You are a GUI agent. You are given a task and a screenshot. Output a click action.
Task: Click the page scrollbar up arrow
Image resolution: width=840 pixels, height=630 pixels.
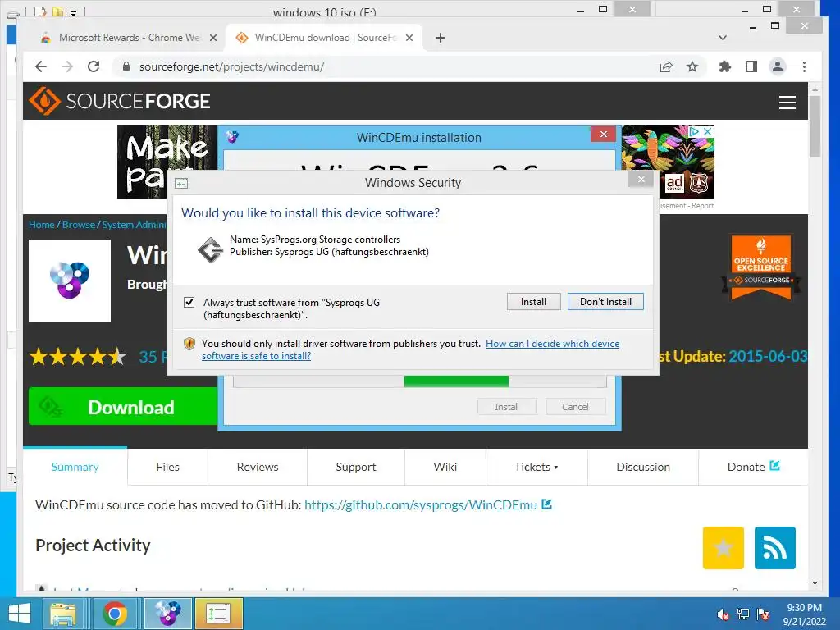815,89
